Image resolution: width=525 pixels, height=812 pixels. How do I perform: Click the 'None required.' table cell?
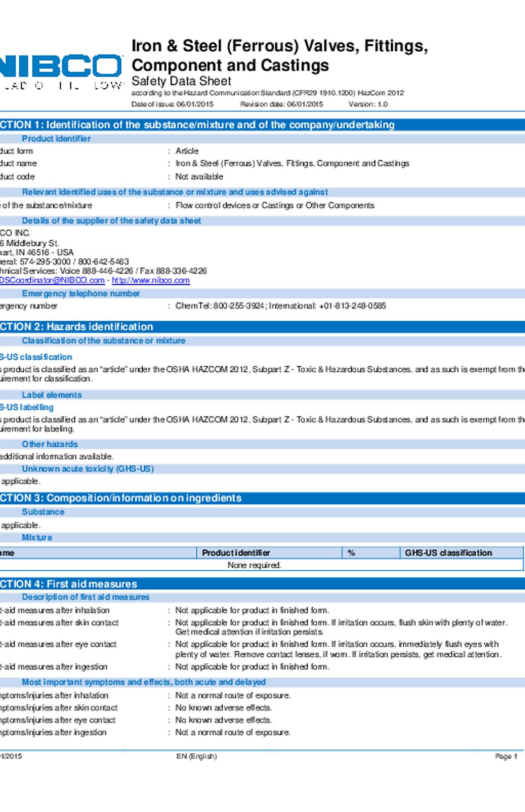[255, 565]
